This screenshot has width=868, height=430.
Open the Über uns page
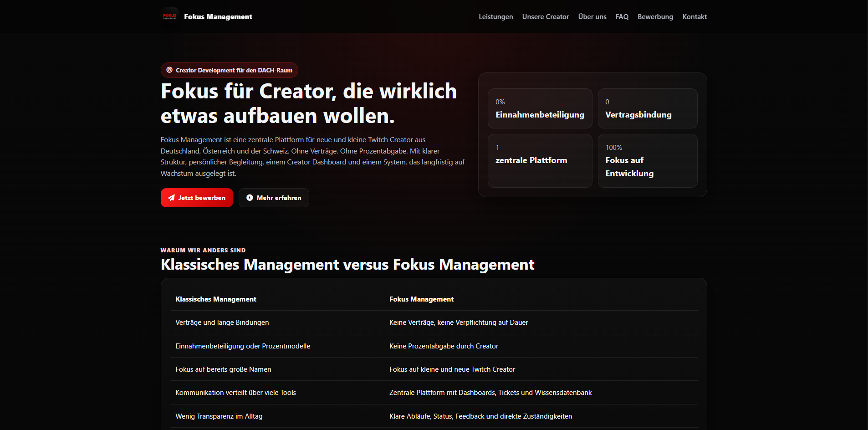[x=592, y=17]
